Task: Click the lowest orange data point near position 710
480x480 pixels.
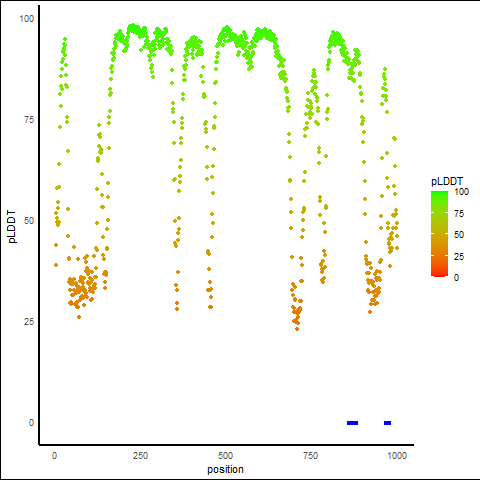Action: 297,329
